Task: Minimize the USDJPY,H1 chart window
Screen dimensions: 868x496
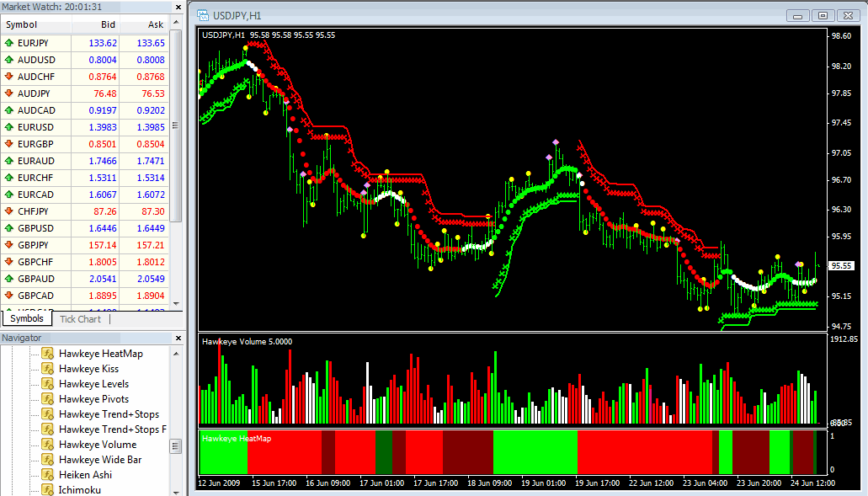Action: [x=797, y=15]
